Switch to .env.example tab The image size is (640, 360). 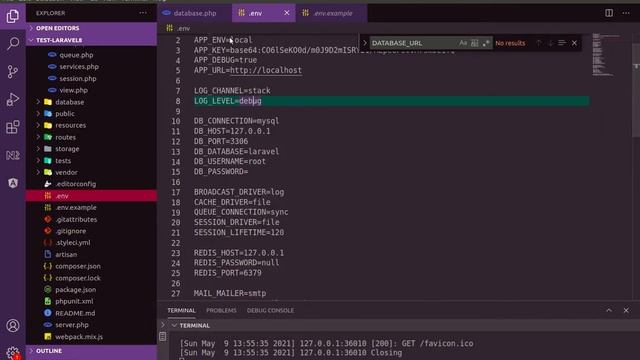332,13
